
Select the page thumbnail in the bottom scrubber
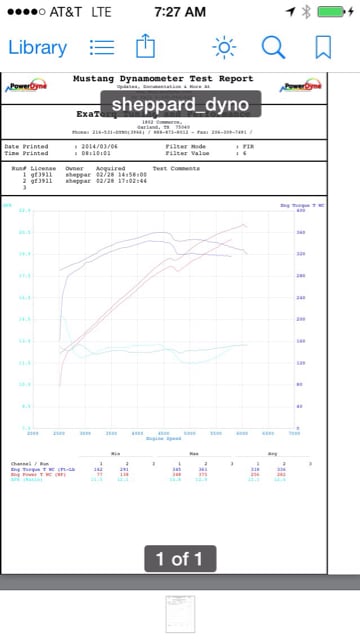click(180, 614)
